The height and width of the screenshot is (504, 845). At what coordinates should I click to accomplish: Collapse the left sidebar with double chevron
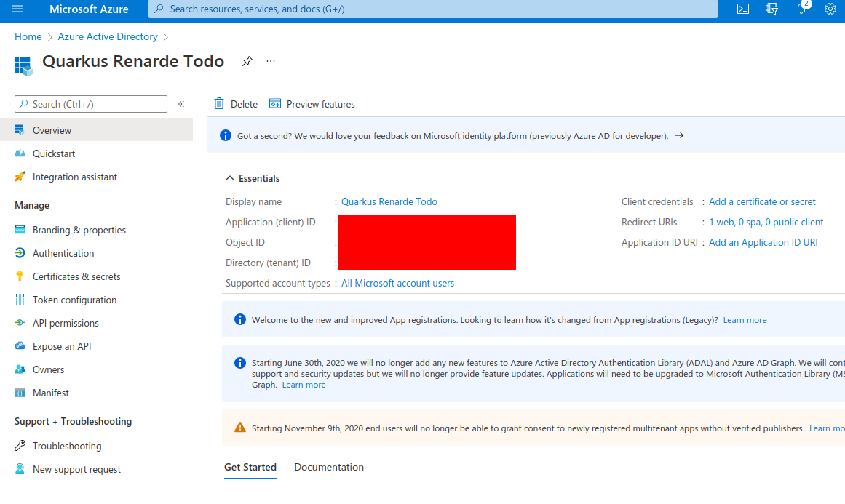(x=181, y=104)
